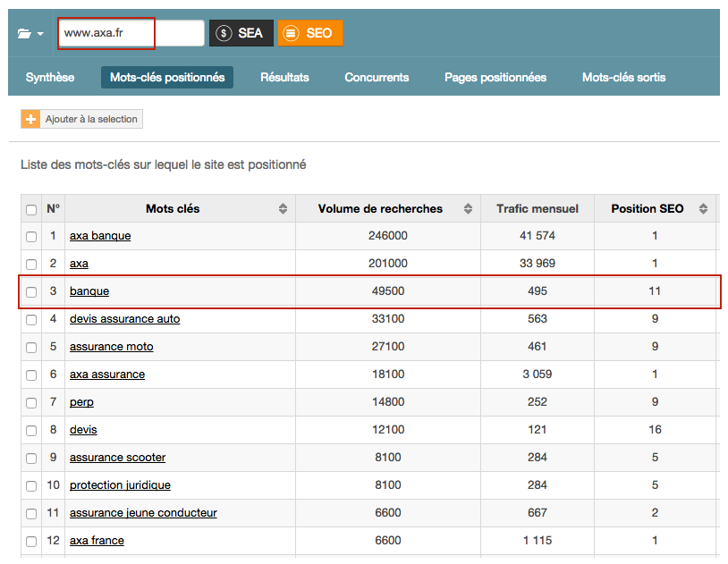
Task: Switch to SEO mode
Action: [310, 33]
